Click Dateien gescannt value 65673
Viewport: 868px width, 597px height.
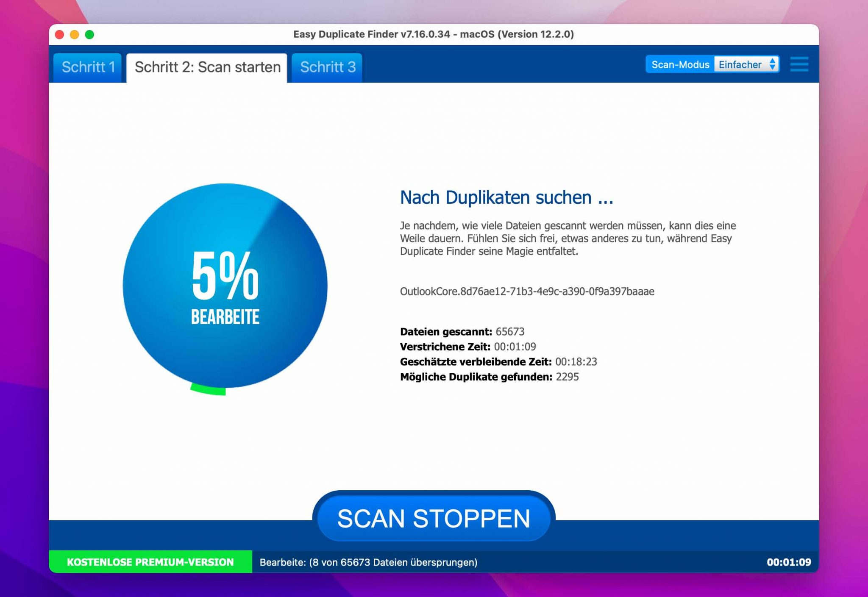tap(510, 331)
